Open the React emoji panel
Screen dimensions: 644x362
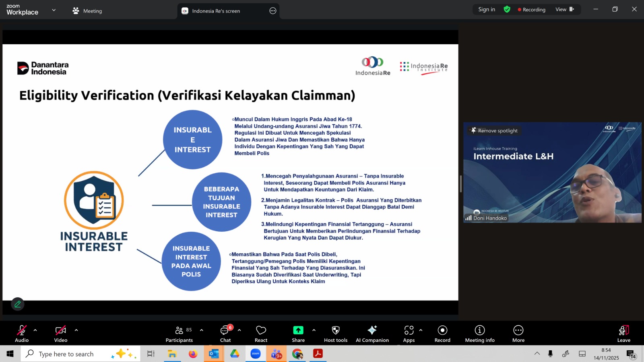261,333
